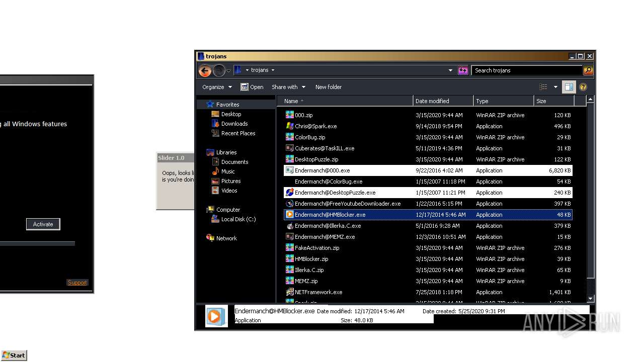Select Favorites in the navigation pane
The width and height of the screenshot is (644, 362).
pyautogui.click(x=227, y=105)
